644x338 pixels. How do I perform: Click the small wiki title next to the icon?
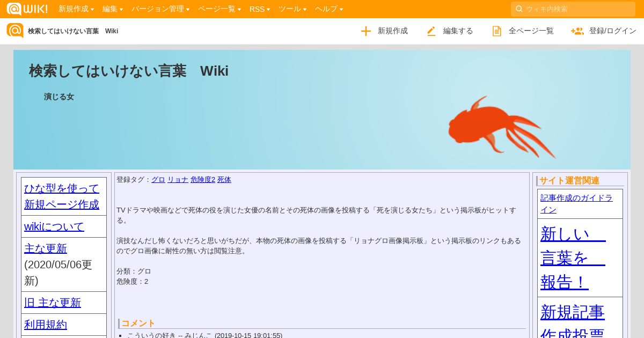(73, 31)
